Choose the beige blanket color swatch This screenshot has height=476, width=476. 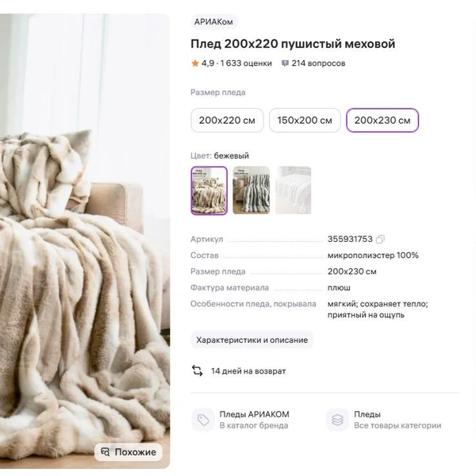pos(209,190)
